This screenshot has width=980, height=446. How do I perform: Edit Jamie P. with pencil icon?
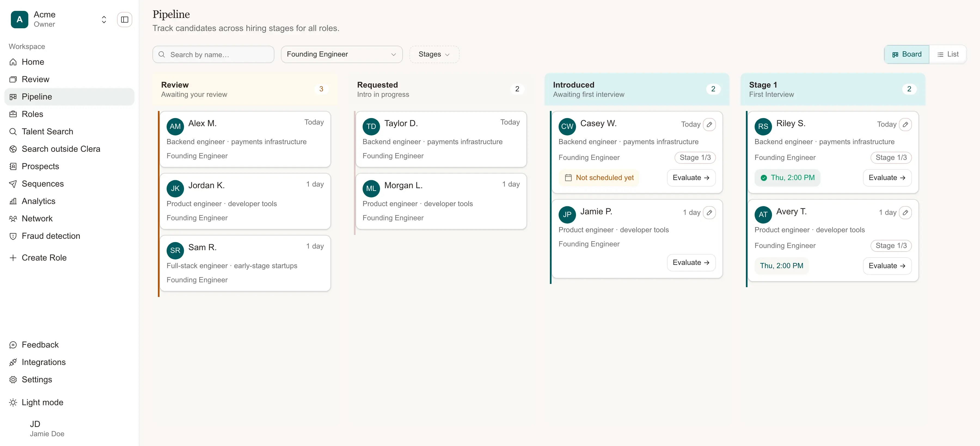tap(709, 213)
